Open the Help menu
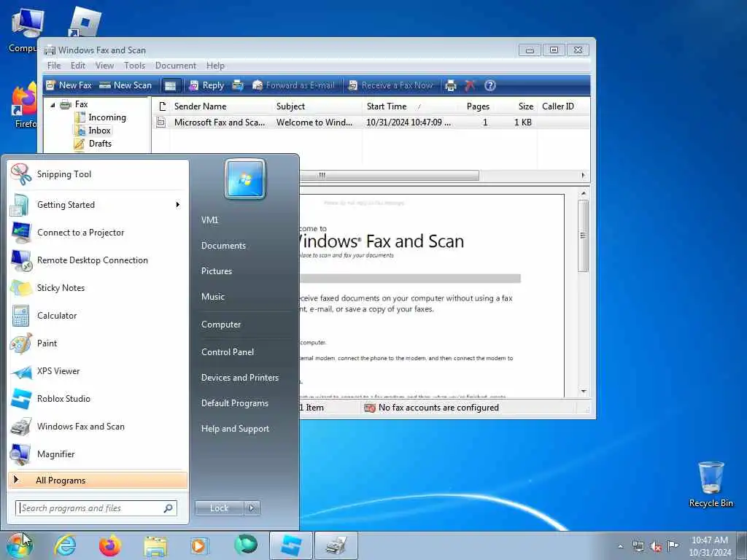This screenshot has height=560, width=747. (x=215, y=66)
